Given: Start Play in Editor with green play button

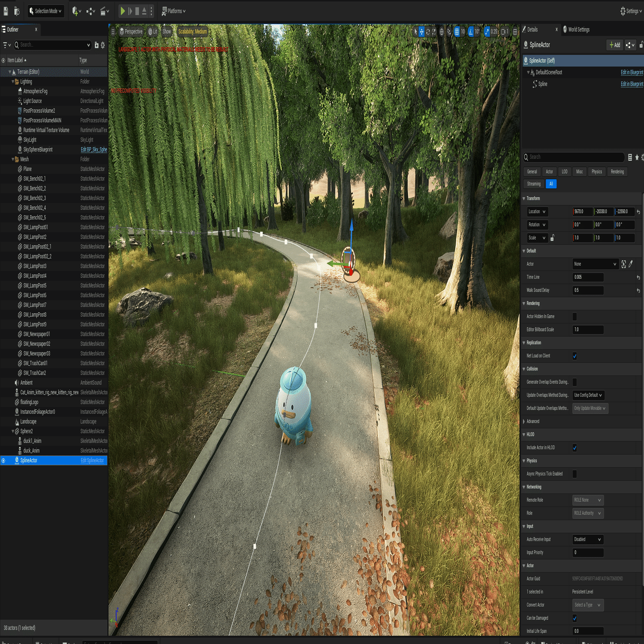Looking at the screenshot, I should coord(123,11).
